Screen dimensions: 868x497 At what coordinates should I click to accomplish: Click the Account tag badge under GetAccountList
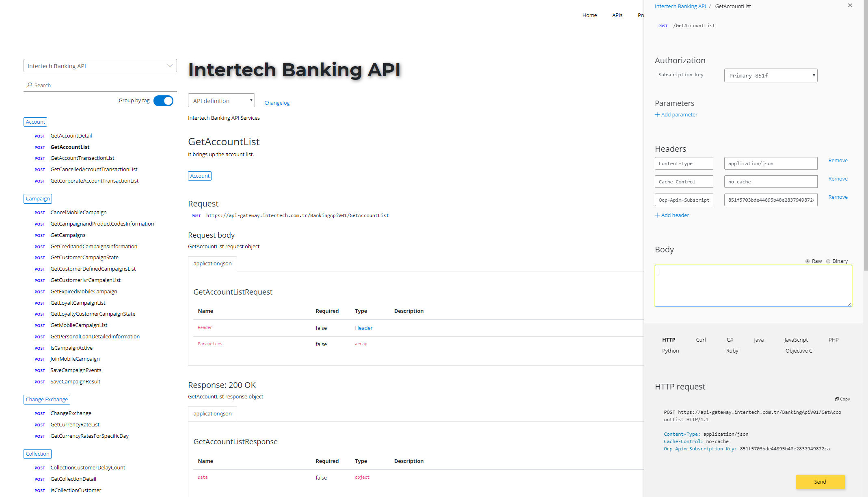coord(200,176)
